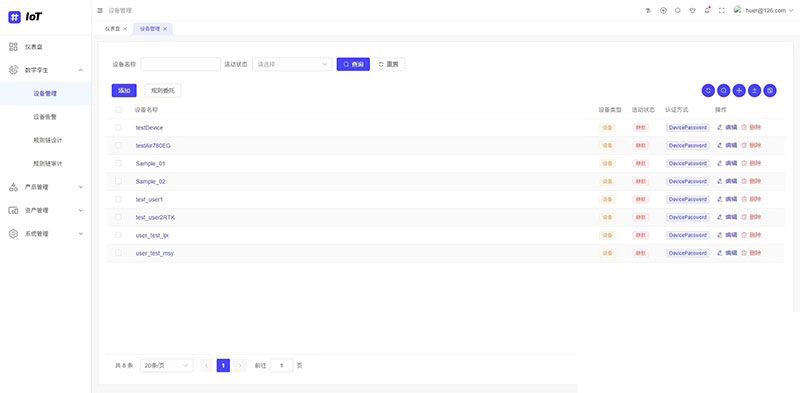Click DevicePassword tag in Sample_01 row
The image size is (800, 393).
[x=687, y=163]
